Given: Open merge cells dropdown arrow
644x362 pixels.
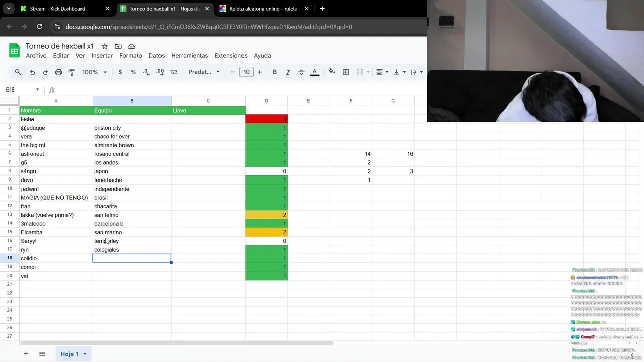Looking at the screenshot, I should click(x=368, y=72).
